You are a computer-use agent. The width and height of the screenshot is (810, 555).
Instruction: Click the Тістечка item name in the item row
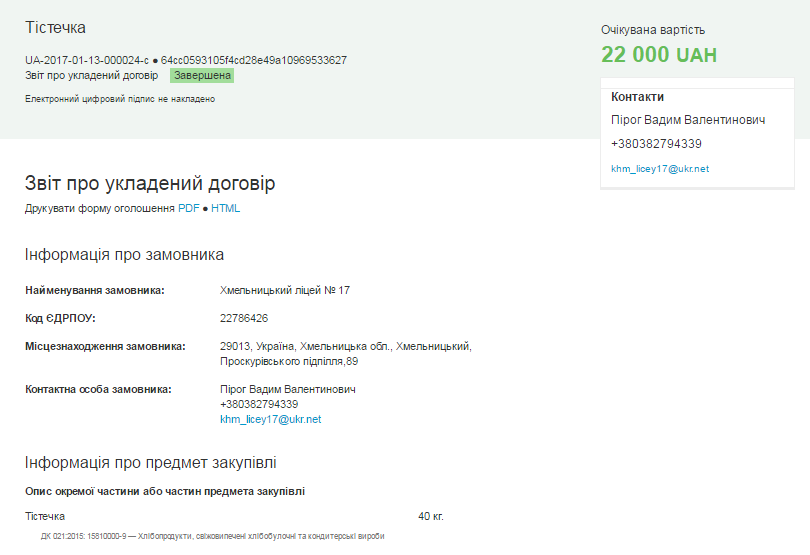[45, 516]
